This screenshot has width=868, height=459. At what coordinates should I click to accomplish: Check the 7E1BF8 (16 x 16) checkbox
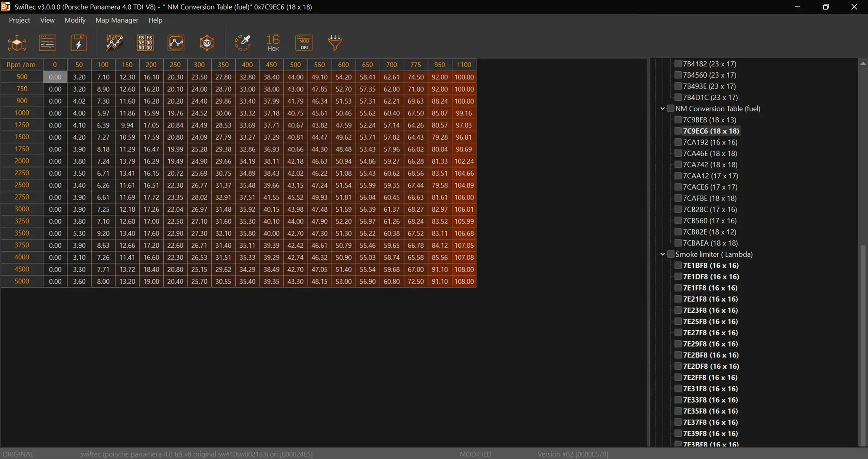point(678,266)
